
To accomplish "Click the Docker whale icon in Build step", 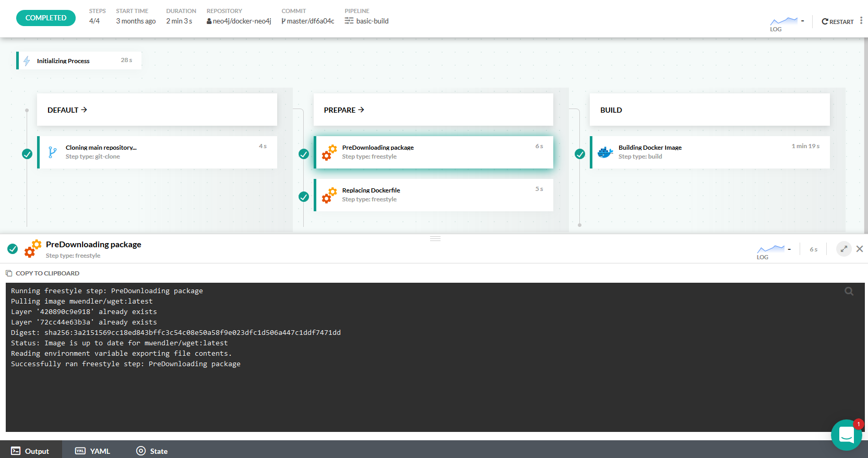I will (605, 152).
